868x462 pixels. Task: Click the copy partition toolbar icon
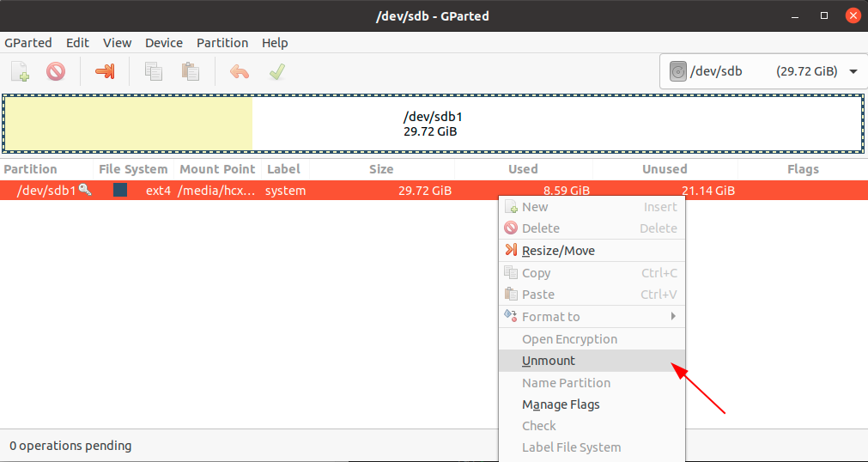[x=154, y=71]
